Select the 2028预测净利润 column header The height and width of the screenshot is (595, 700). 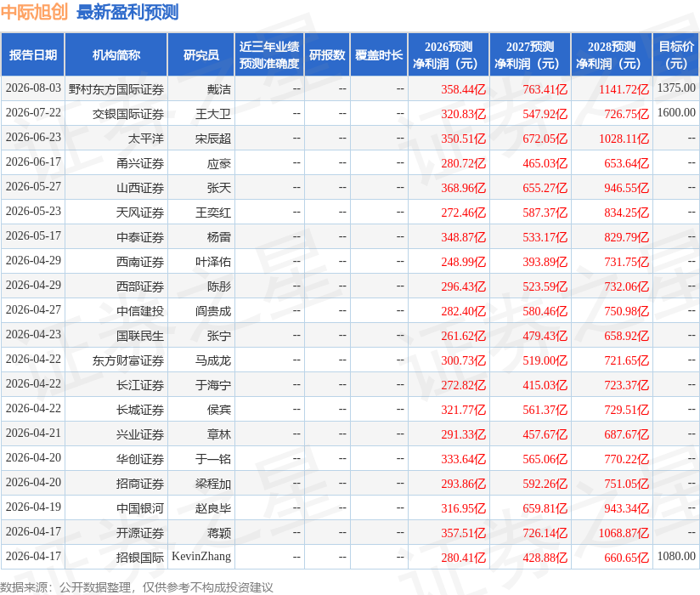[x=612, y=55]
